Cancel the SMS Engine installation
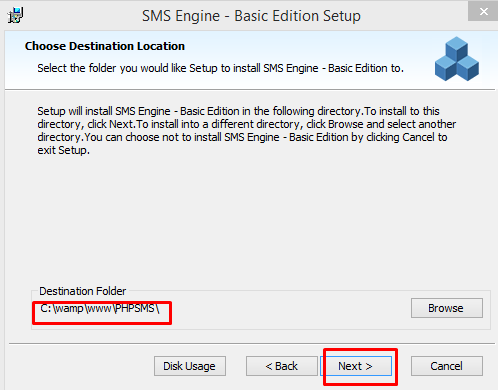Screen dimensions: 498x390 [x=447, y=366]
